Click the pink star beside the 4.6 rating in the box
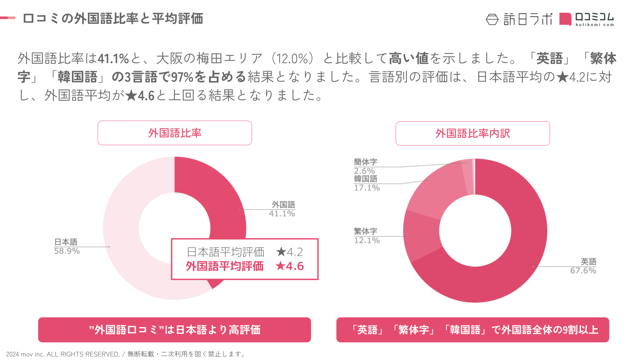 click(280, 266)
